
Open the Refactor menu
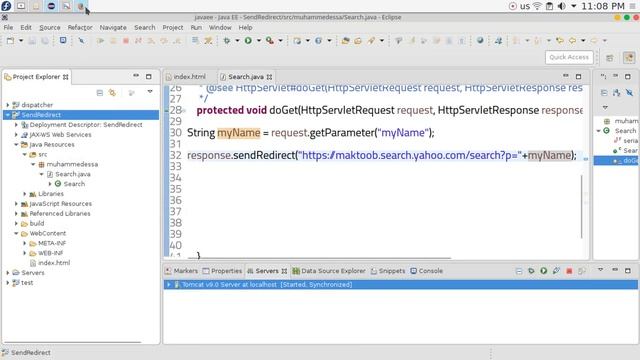pos(80,27)
